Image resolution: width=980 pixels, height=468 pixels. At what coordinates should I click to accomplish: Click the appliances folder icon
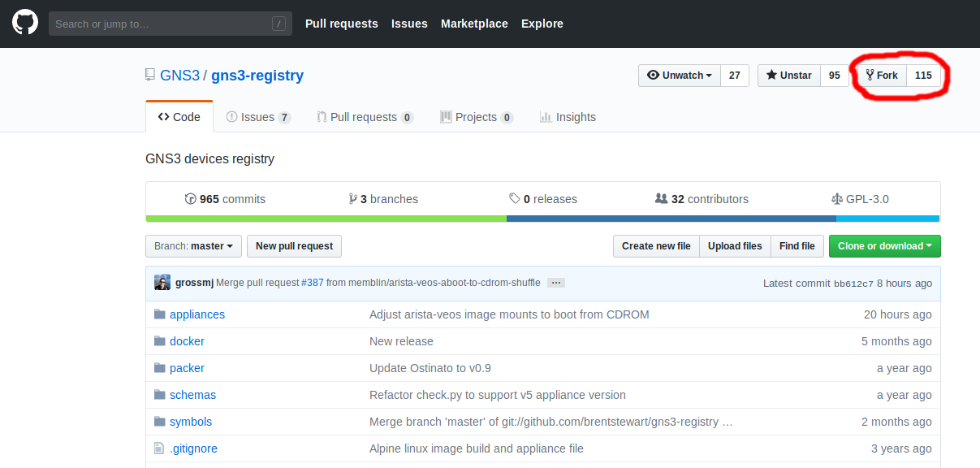[160, 314]
